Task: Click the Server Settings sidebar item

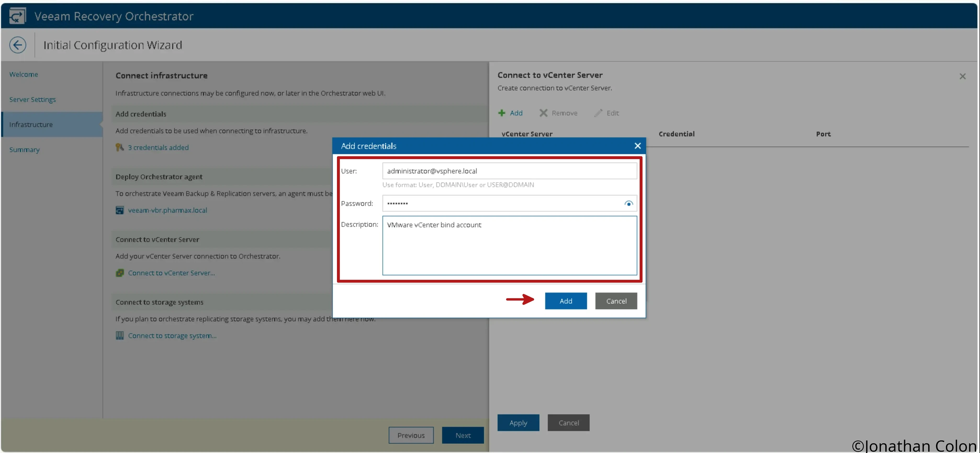Action: coord(32,99)
